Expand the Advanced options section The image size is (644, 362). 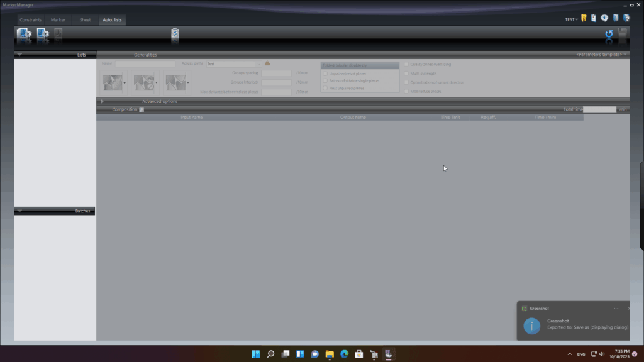102,101
